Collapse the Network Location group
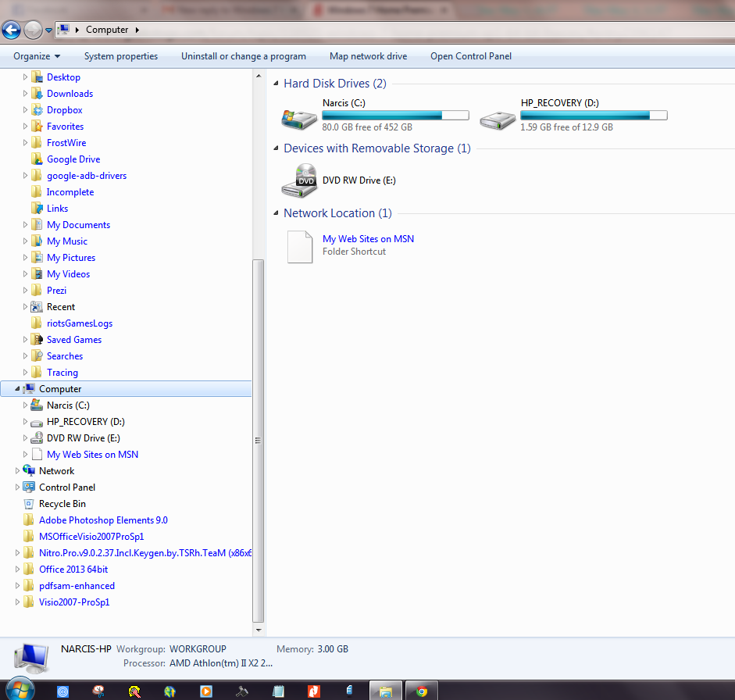 276,212
